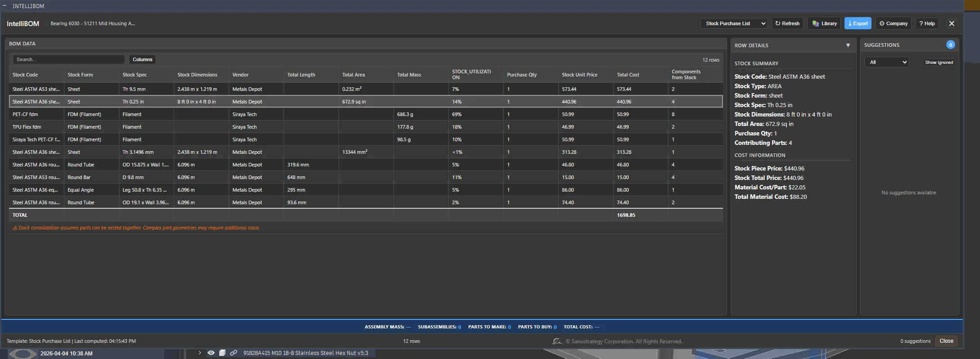
Task: Click the stock consolidation warning text
Action: pyautogui.click(x=136, y=228)
